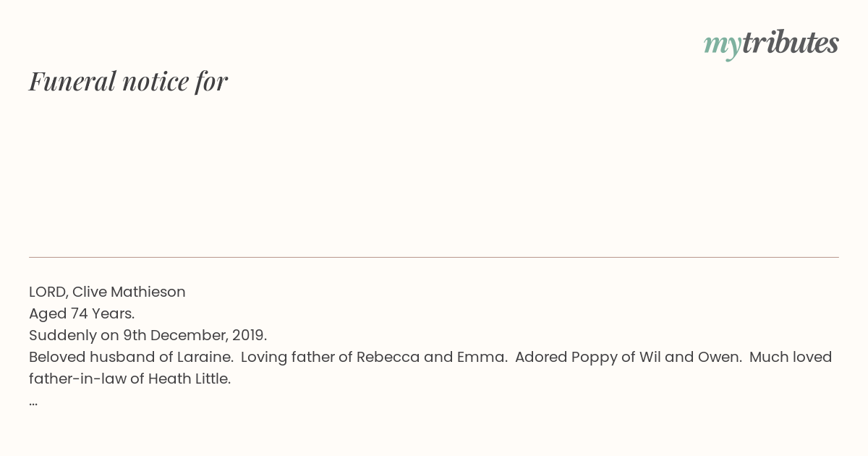The image size is (868, 456).
Task: Click the grey "tributes" wordmark text
Action: tap(791, 43)
